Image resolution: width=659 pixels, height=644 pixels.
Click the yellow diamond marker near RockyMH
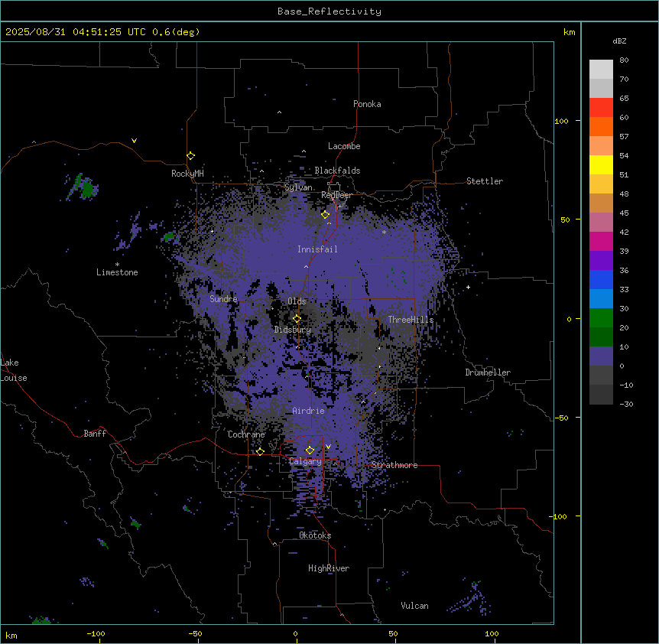191,156
